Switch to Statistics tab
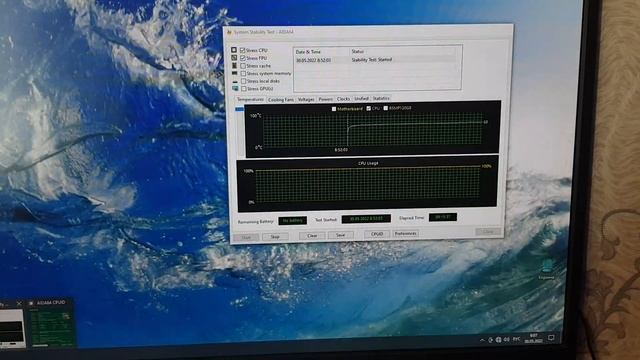This screenshot has height=360, width=640. tap(381, 98)
